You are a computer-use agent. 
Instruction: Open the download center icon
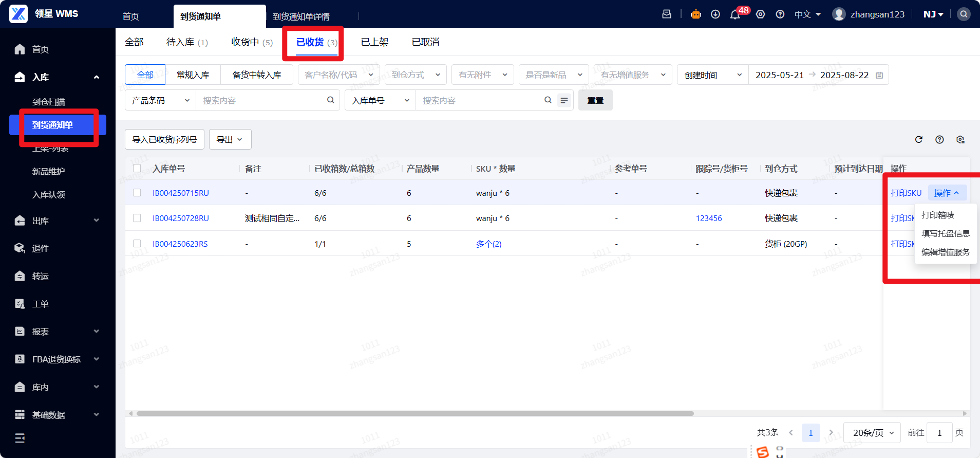coord(715,14)
